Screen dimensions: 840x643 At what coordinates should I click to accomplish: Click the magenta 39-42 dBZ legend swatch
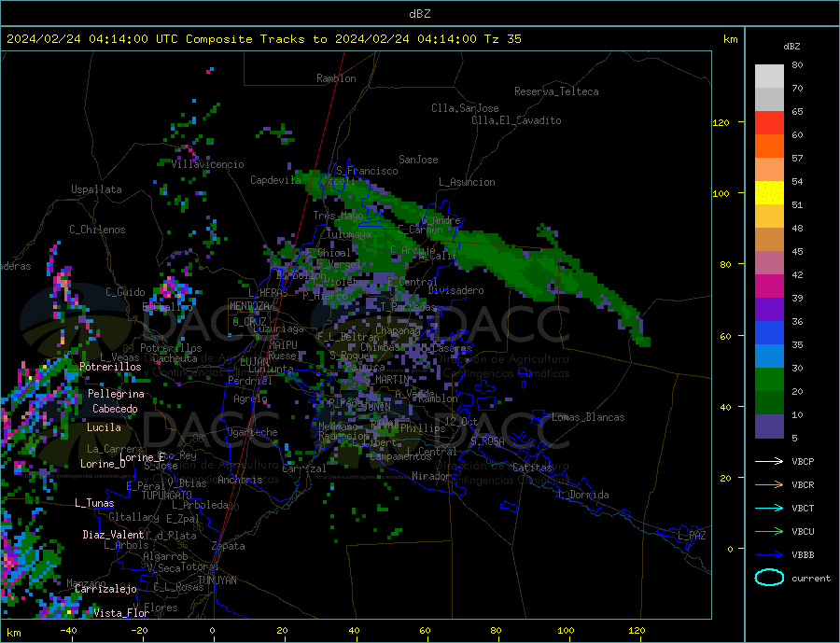(x=769, y=287)
